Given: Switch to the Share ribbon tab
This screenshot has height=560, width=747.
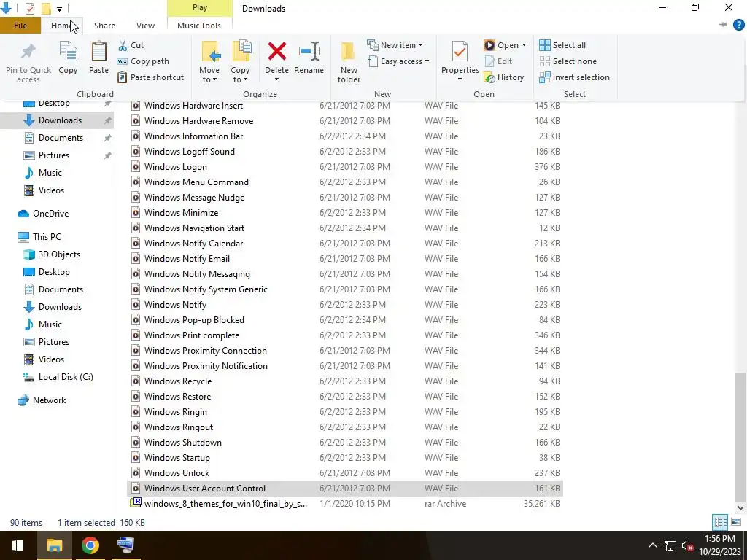Looking at the screenshot, I should click(x=104, y=26).
